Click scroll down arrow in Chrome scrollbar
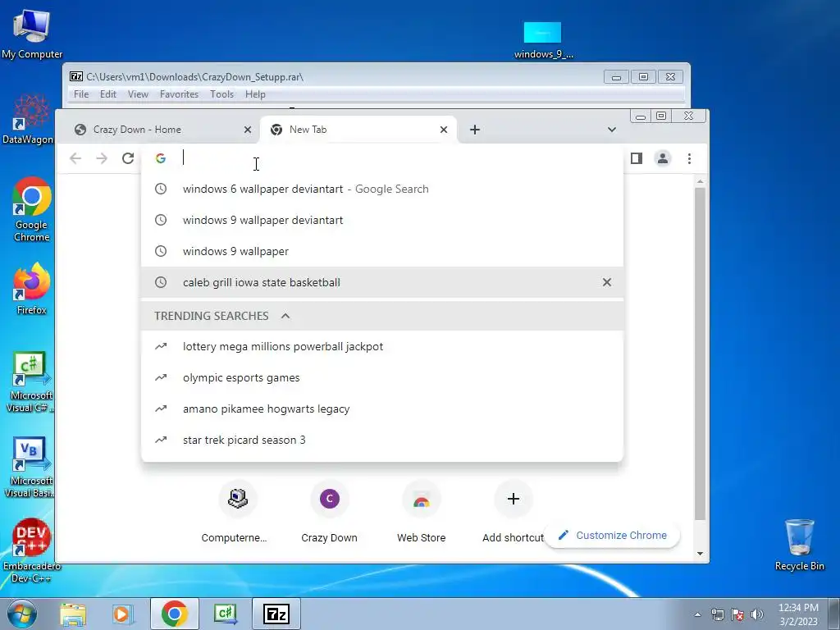The image size is (840, 630). coord(700,554)
